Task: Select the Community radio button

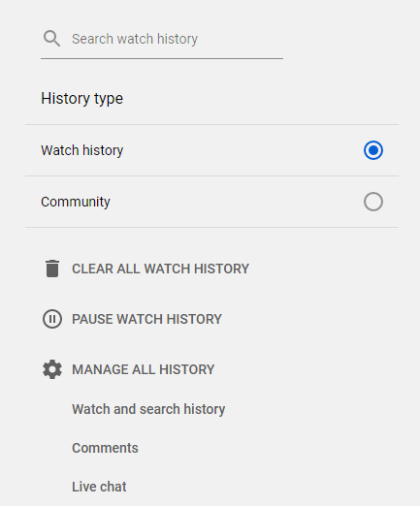Action: click(x=373, y=202)
